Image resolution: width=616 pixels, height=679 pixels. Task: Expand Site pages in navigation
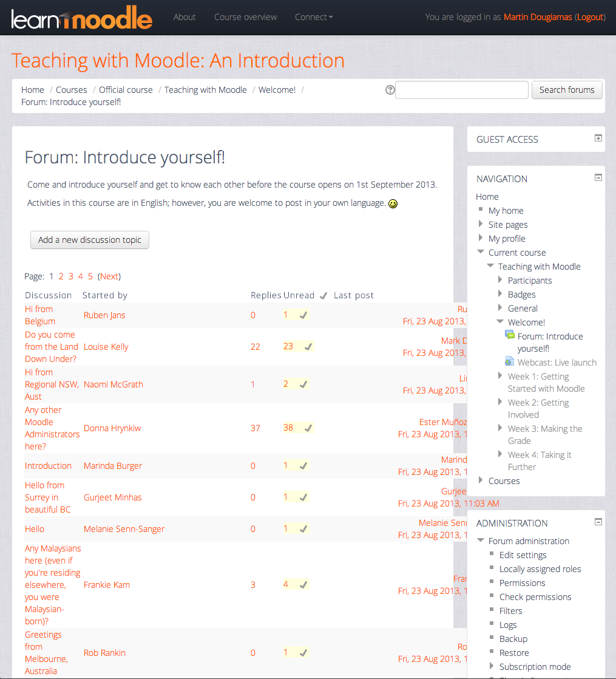tap(480, 224)
